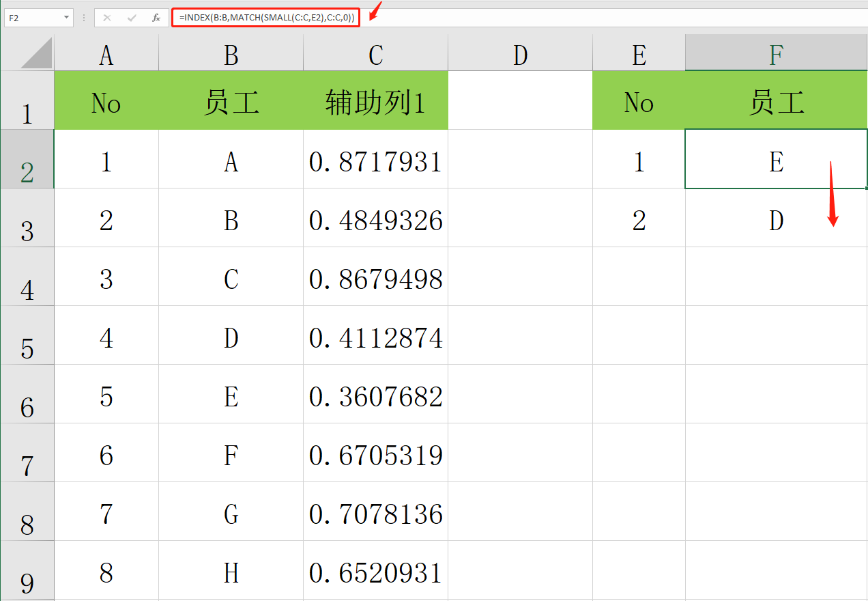The image size is (868, 601).
Task: Select cell with value 0.4112874
Action: point(376,335)
